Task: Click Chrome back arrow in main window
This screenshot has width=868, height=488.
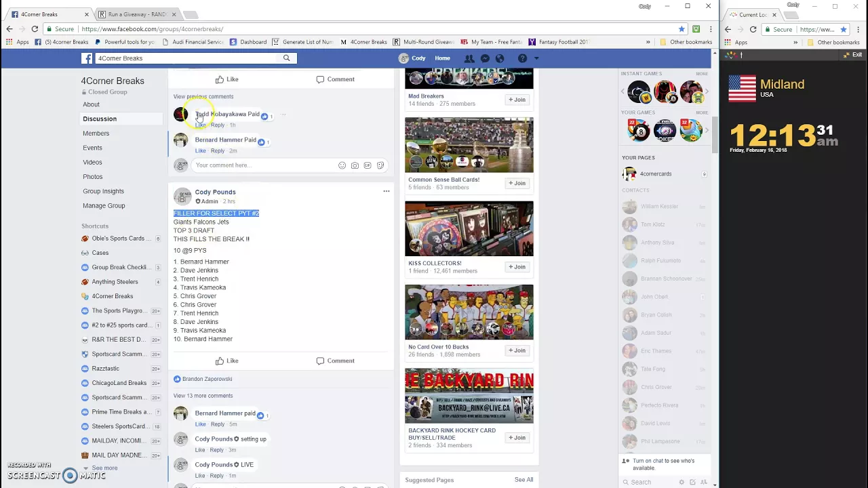Action: pos(9,29)
